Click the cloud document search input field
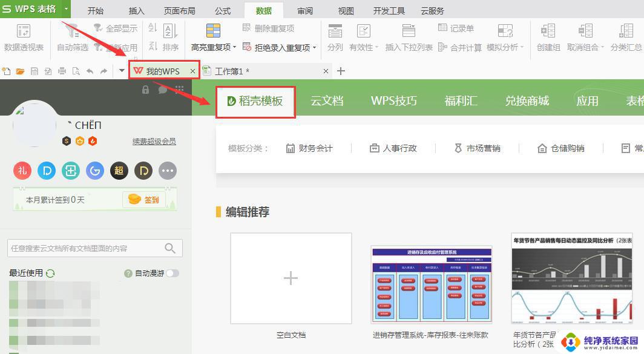The image size is (644, 354). pyautogui.click(x=85, y=248)
